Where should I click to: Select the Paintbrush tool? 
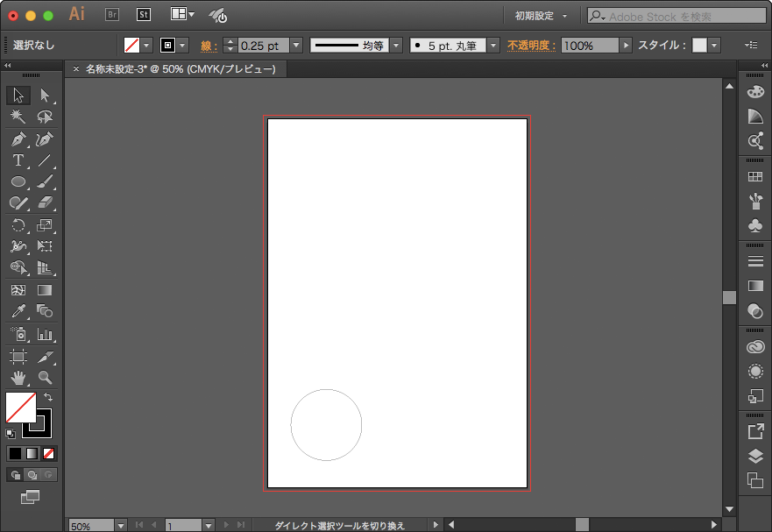[45, 181]
